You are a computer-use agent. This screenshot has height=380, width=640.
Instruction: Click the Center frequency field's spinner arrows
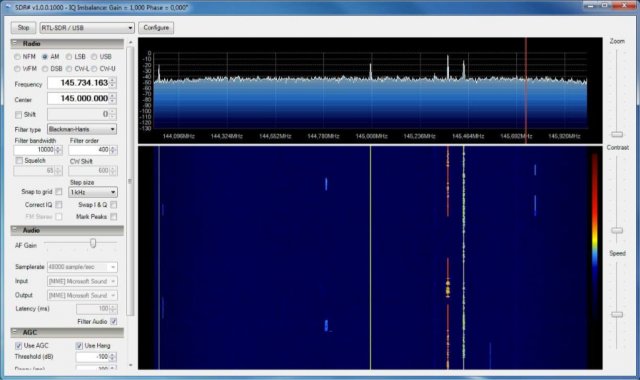tap(113, 98)
